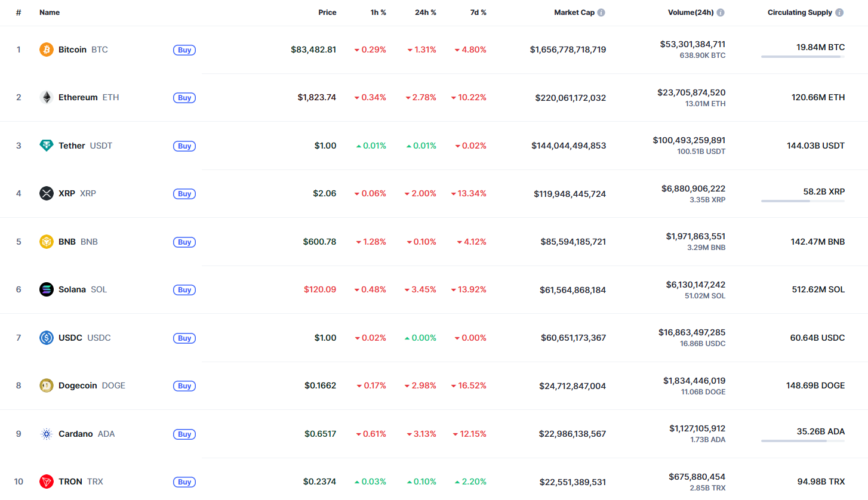Image resolution: width=868 pixels, height=500 pixels.
Task: Click Ethereum's supply 120.66M ETH
Action: [818, 97]
